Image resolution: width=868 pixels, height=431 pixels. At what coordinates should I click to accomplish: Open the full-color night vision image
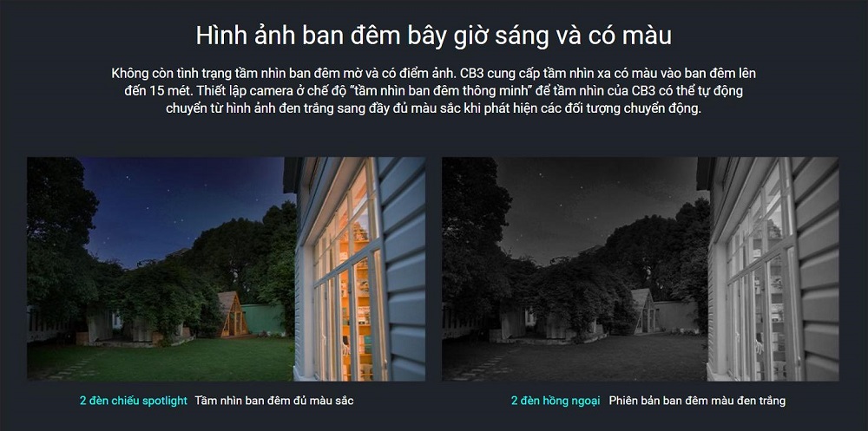226,269
